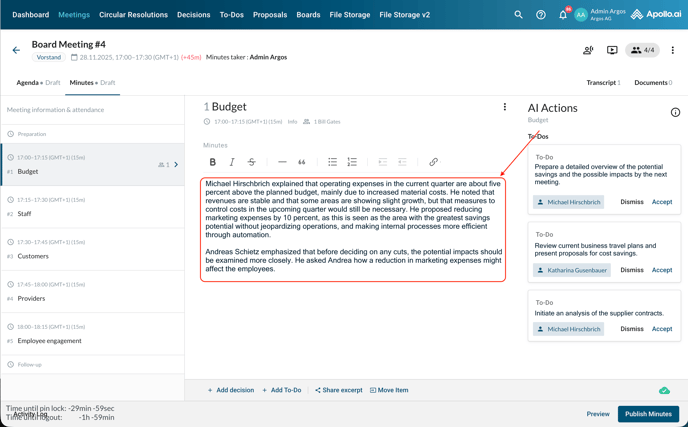The width and height of the screenshot is (688, 427).
Task: Go back using the arrow icon
Action: 16,50
